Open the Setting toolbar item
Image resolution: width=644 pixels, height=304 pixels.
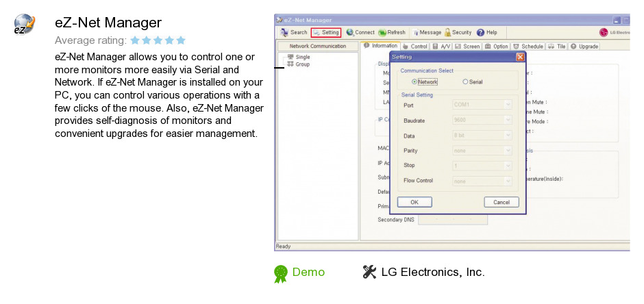326,32
